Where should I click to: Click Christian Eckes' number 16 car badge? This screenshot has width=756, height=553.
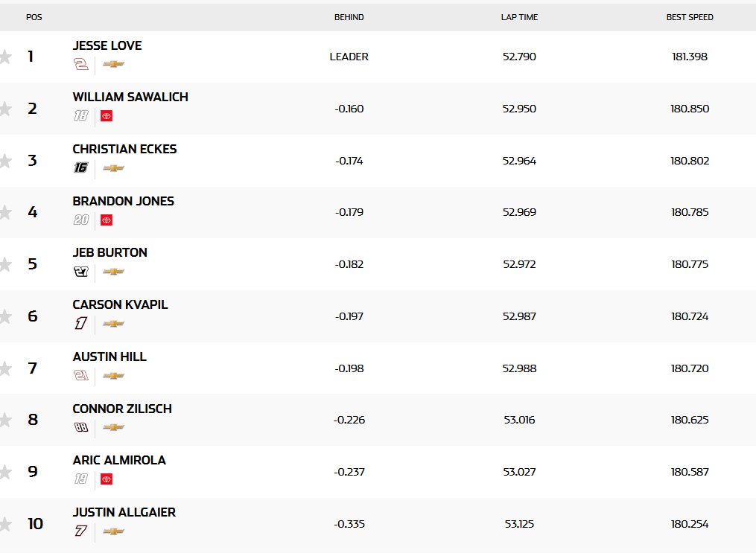(80, 168)
